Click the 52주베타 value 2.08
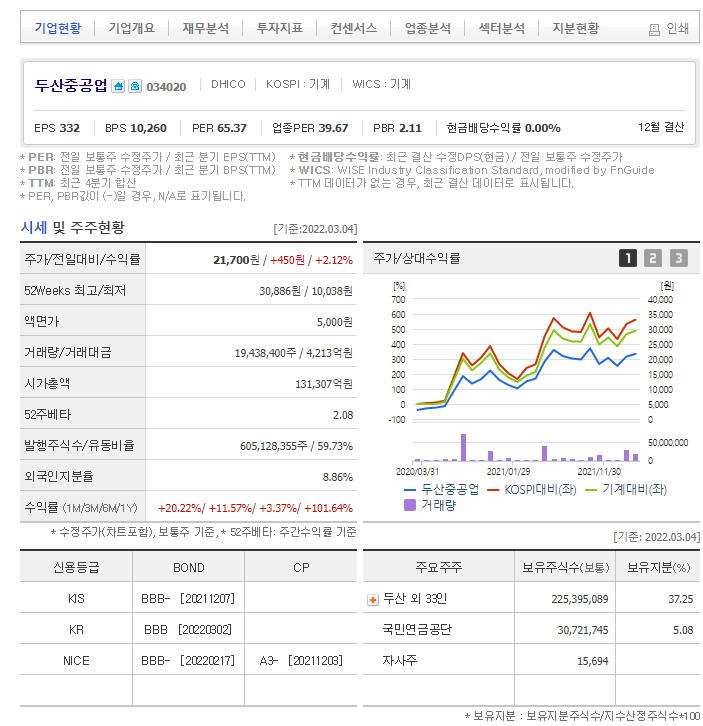This screenshot has width=703, height=726. (343, 415)
